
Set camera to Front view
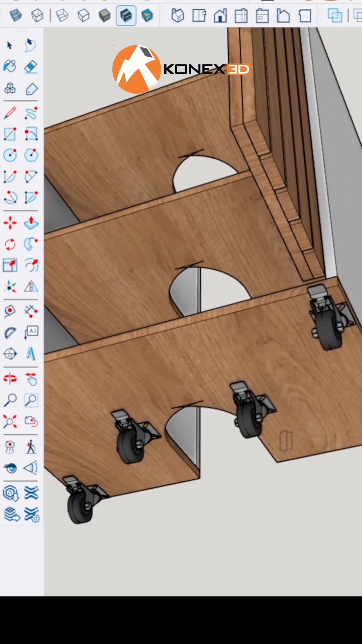(x=220, y=15)
